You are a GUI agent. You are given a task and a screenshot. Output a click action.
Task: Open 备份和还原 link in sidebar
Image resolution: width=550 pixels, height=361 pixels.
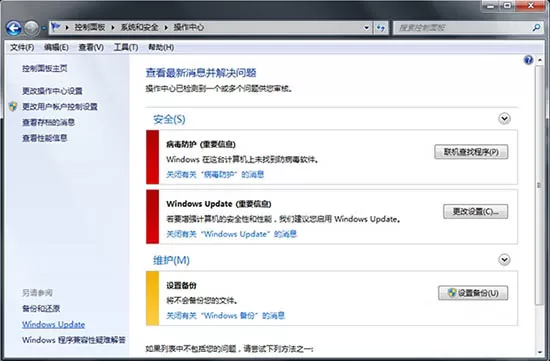click(41, 309)
